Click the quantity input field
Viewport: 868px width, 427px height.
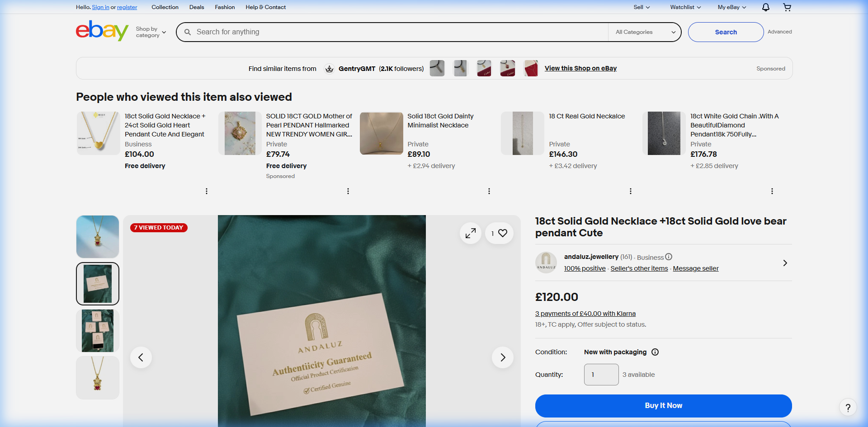click(x=601, y=375)
